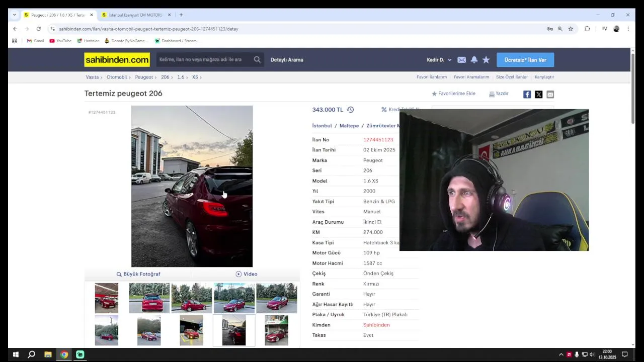This screenshot has width=644, height=362.
Task: Open Karşılaştır link
Action: 544,77
